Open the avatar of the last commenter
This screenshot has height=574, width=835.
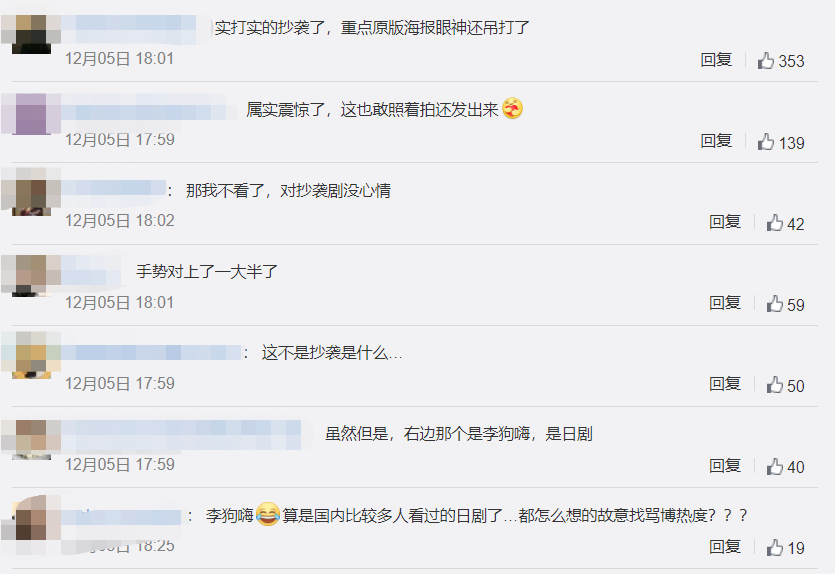31,519
